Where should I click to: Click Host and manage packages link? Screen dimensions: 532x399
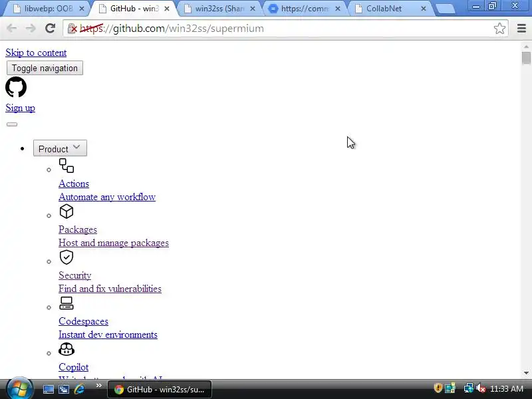(114, 243)
